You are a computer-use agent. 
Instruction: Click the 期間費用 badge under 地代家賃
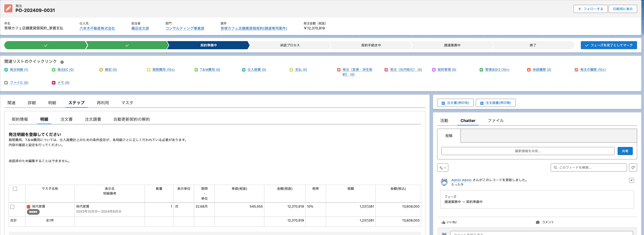tap(33, 212)
